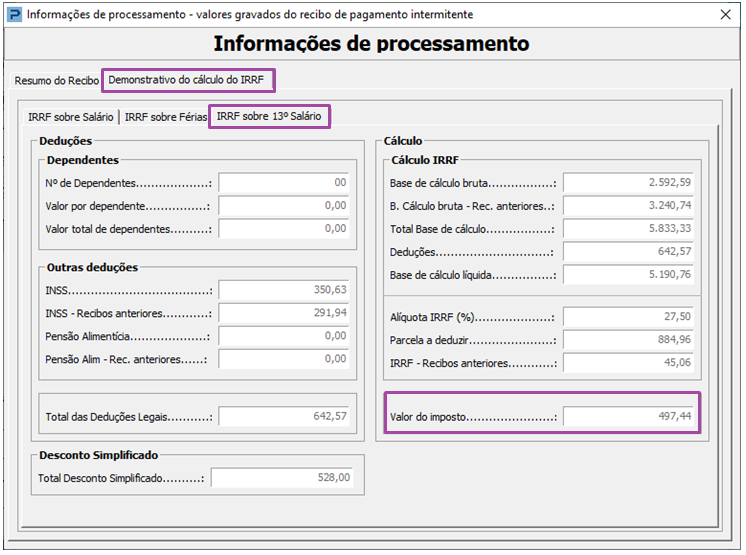
Task: Click the Base de cálculo líquida field
Action: [x=628, y=275]
